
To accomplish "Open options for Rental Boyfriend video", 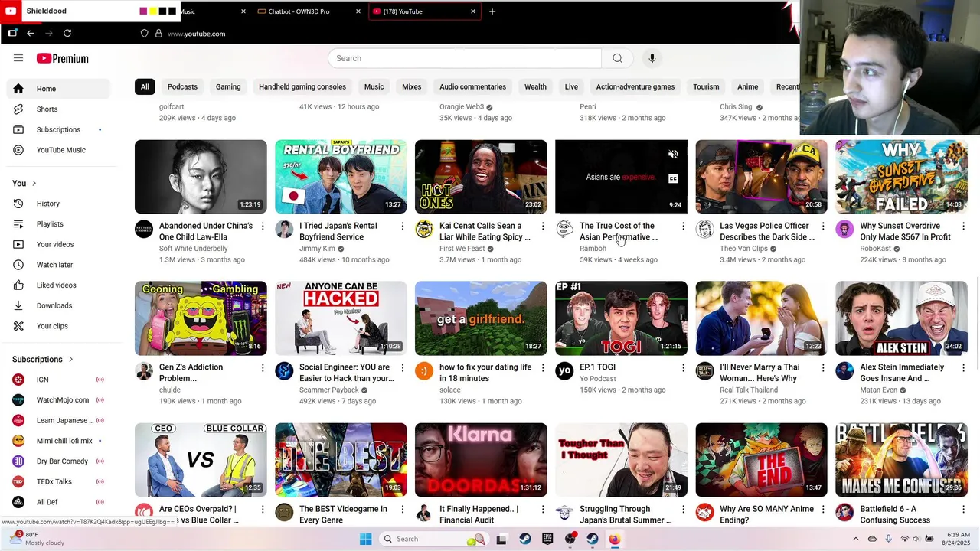I will (x=403, y=227).
